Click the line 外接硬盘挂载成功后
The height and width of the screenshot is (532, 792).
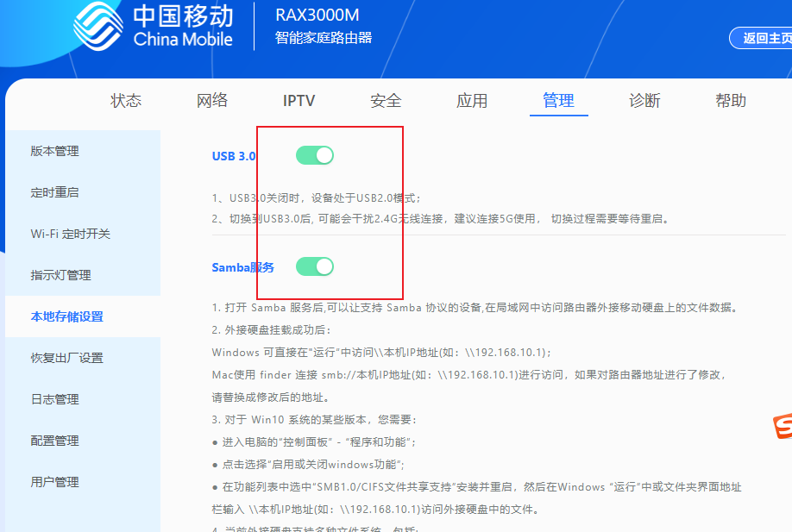pos(272,330)
